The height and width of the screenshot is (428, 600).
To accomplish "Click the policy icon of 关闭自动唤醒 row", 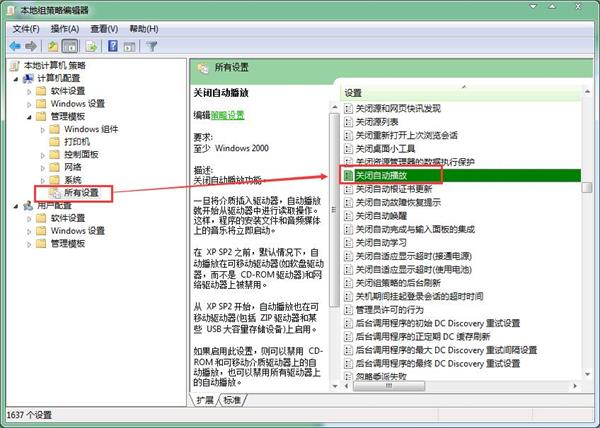I will (348, 216).
